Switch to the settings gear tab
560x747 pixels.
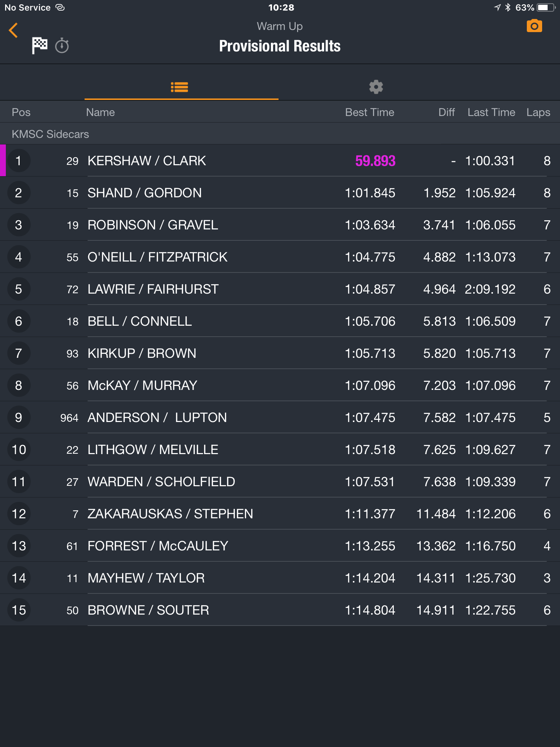pyautogui.click(x=376, y=87)
